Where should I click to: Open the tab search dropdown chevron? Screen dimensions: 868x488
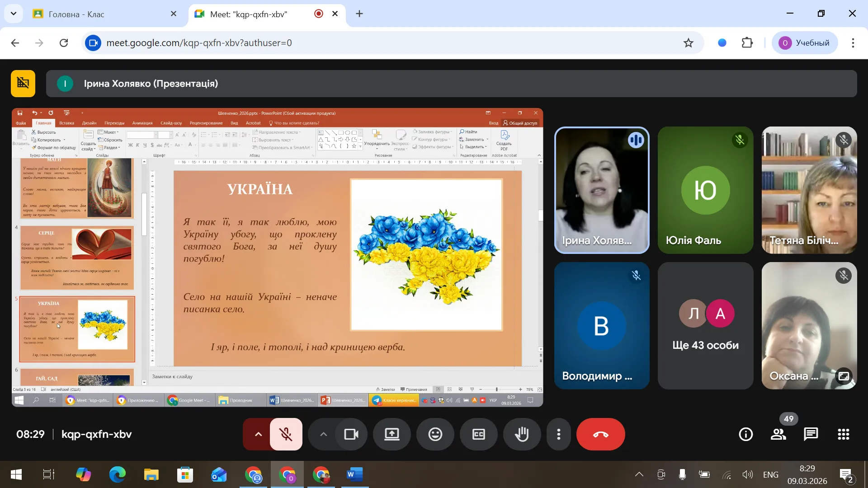[x=14, y=14]
